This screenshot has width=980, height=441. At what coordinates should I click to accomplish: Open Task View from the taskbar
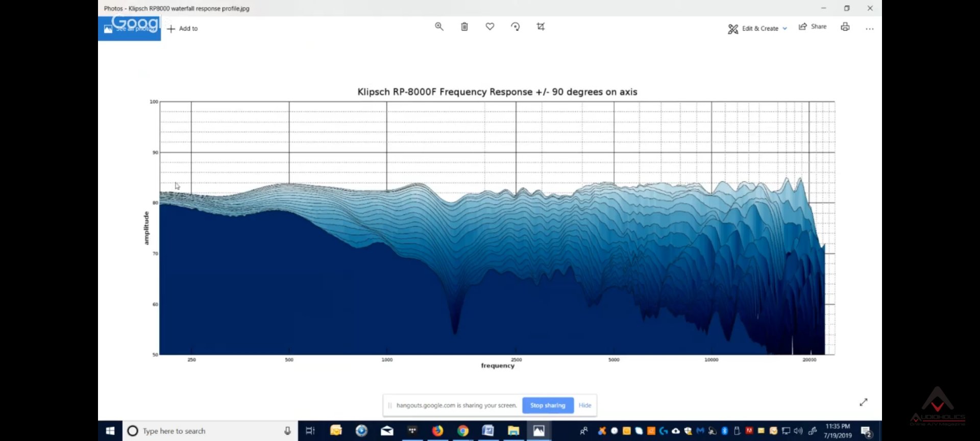tap(310, 431)
